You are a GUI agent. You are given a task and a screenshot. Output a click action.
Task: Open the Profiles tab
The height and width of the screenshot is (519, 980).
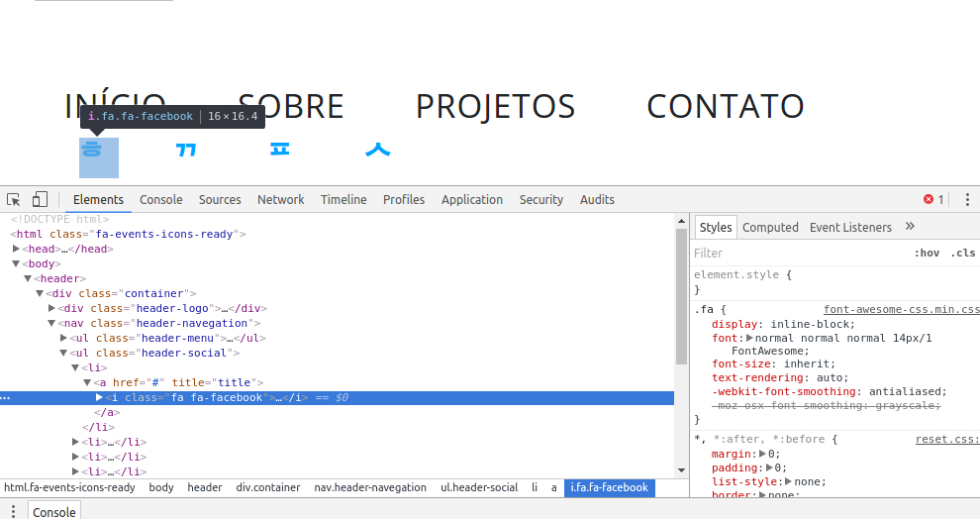pyautogui.click(x=404, y=199)
